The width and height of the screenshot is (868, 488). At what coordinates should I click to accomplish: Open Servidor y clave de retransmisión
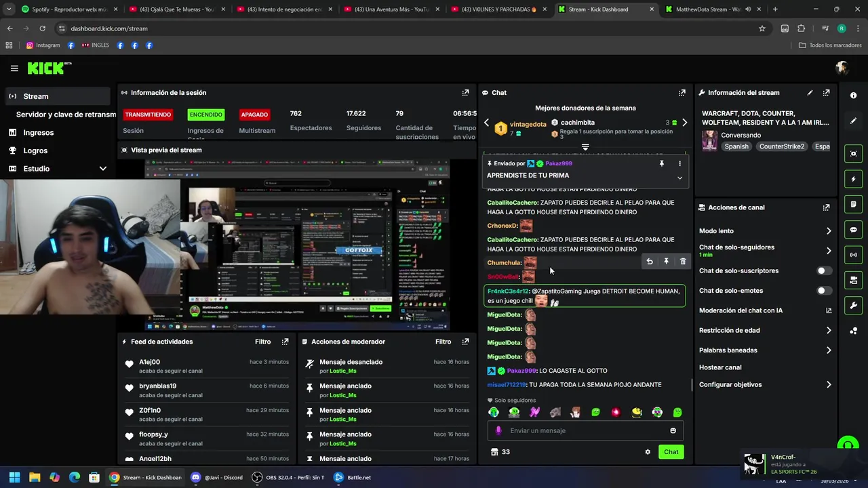(66, 115)
